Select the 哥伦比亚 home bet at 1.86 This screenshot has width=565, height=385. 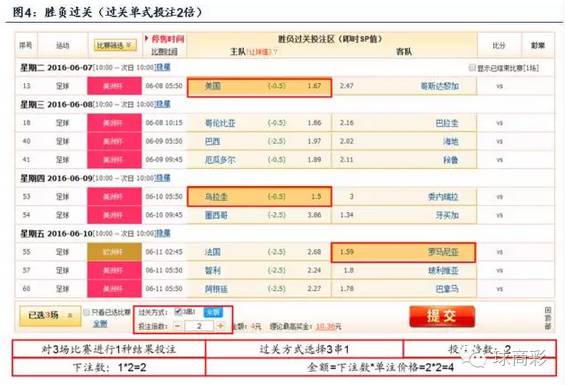tap(259, 123)
